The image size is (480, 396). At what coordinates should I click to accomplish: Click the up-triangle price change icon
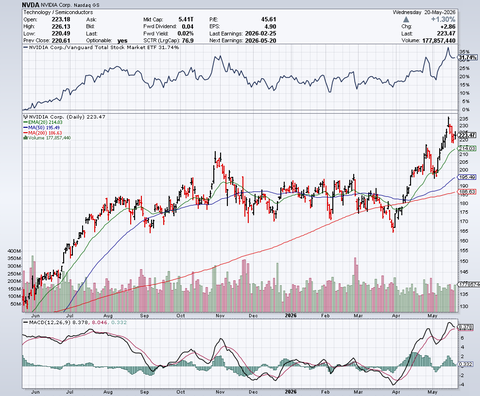click(x=406, y=20)
